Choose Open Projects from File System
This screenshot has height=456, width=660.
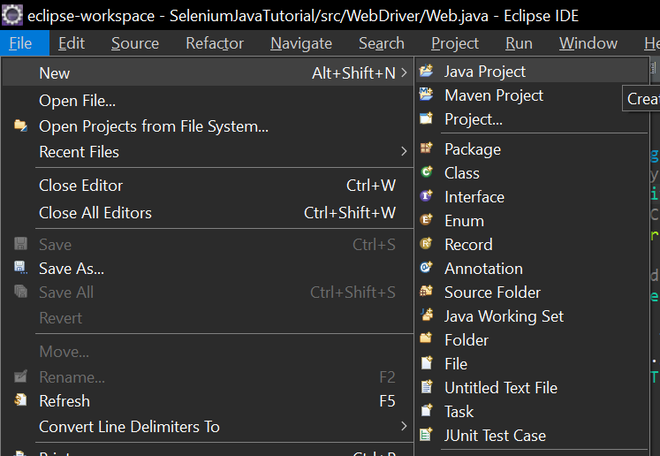click(x=153, y=126)
